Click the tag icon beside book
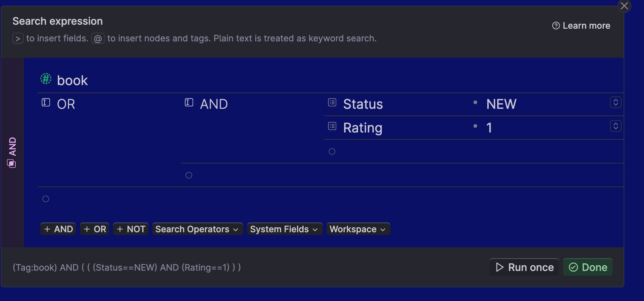The width and height of the screenshot is (644, 301). coord(45,79)
